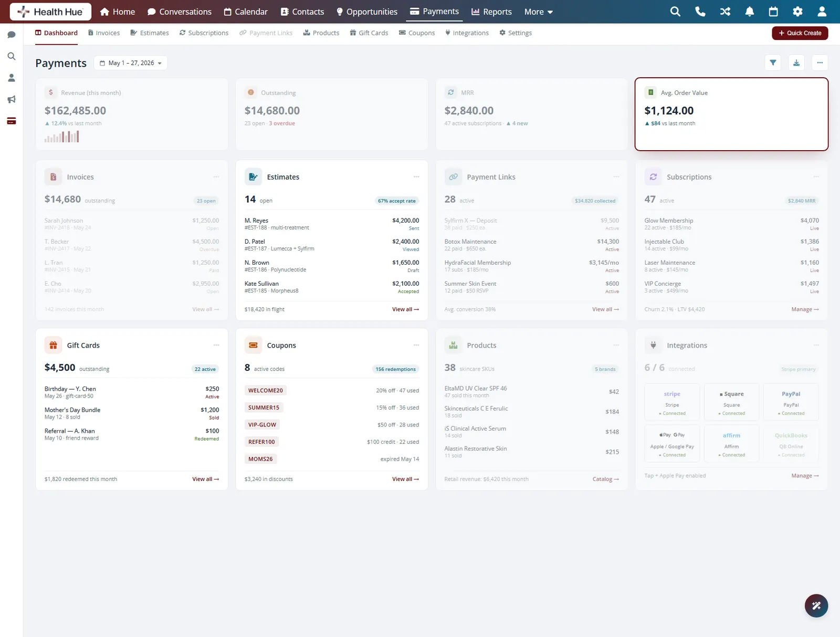The height and width of the screenshot is (637, 840).
Task: Open Payment Links card options menu
Action: tap(616, 177)
